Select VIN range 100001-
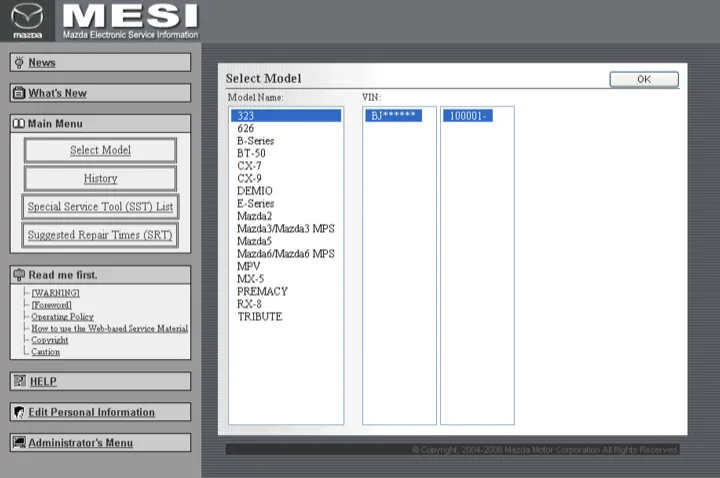 pos(468,116)
